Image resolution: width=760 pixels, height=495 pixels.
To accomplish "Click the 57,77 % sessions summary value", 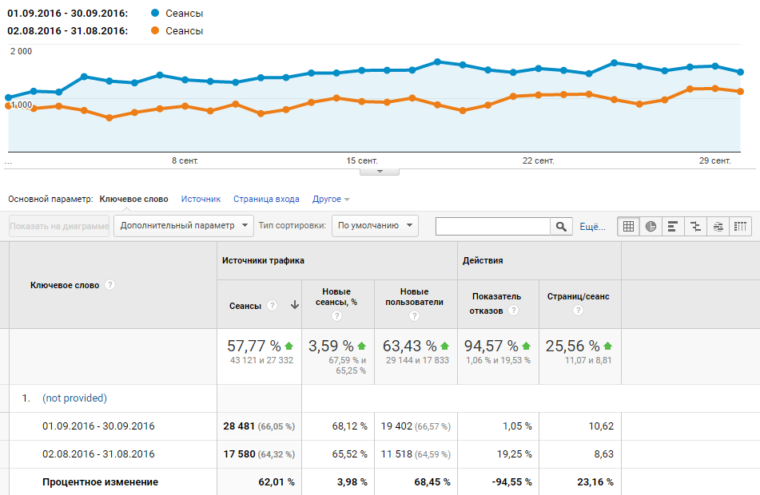I will [254, 346].
